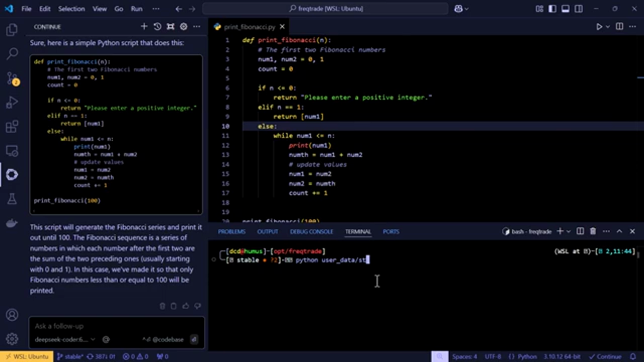Open the Go menu

coord(119,9)
